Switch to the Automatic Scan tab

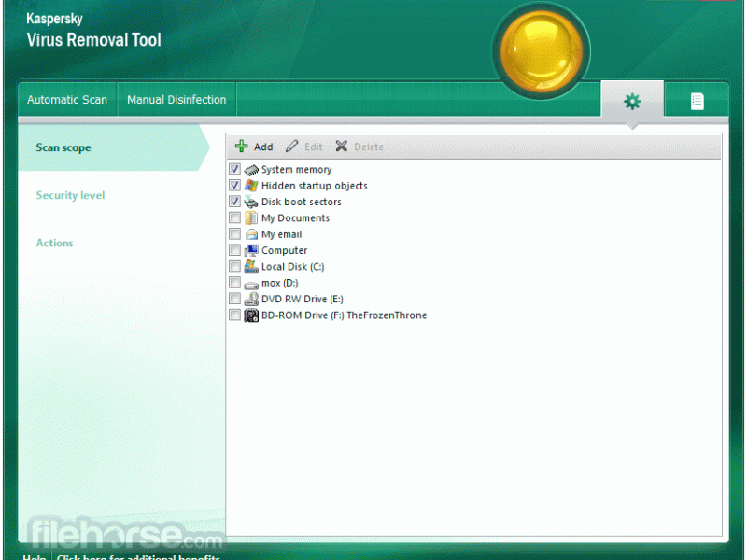pyautogui.click(x=67, y=100)
